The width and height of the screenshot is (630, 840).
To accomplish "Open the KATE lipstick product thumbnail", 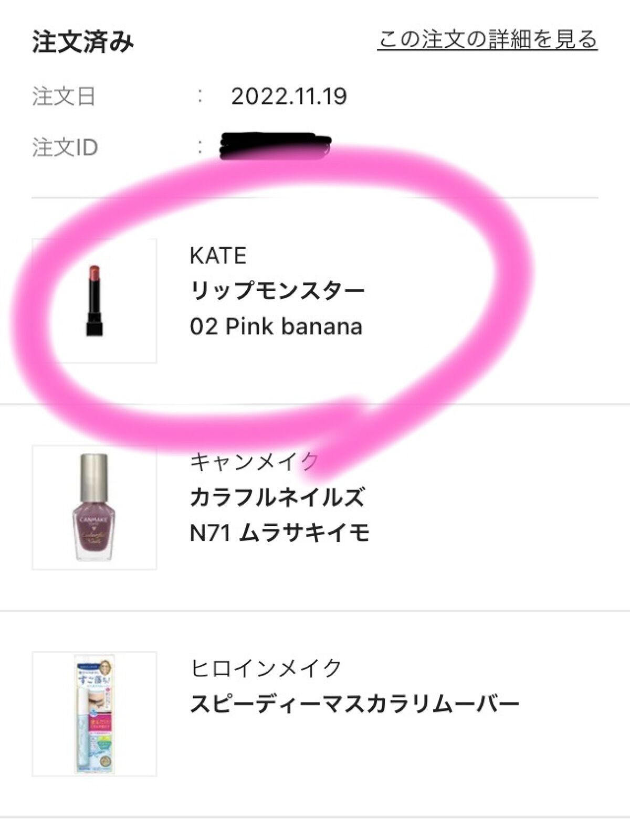I will coord(94,301).
